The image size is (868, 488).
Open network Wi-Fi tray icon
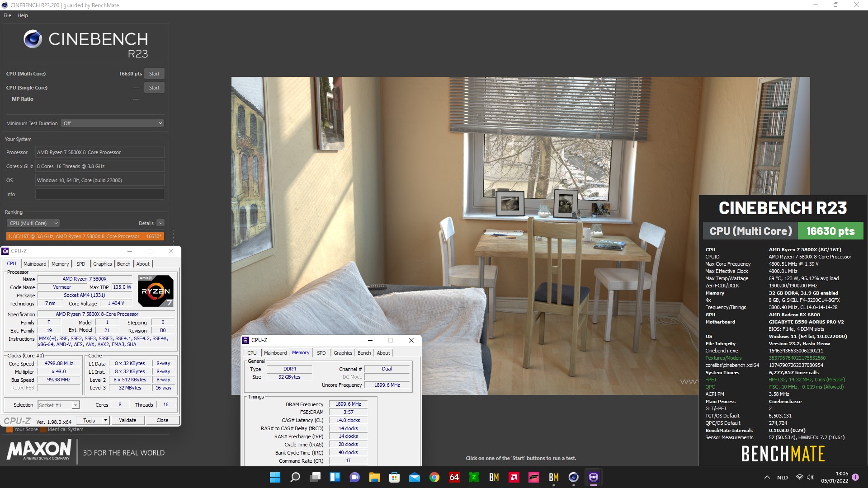point(799,477)
